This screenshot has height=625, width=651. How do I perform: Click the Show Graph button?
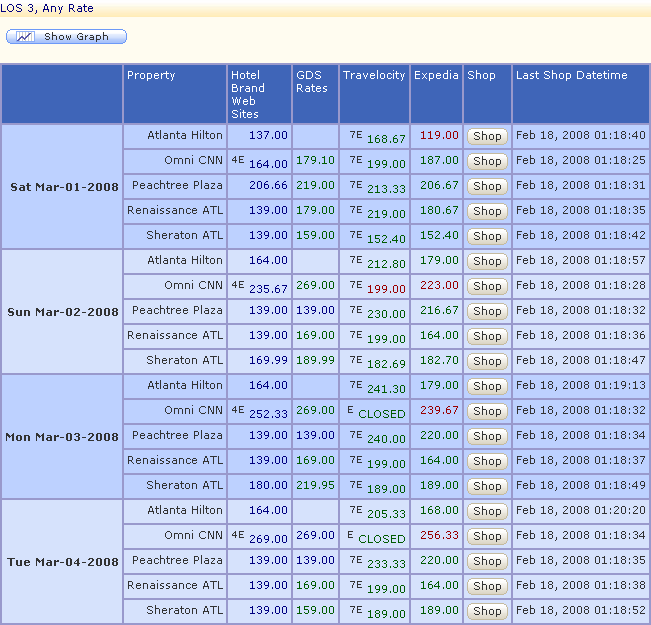point(66,37)
